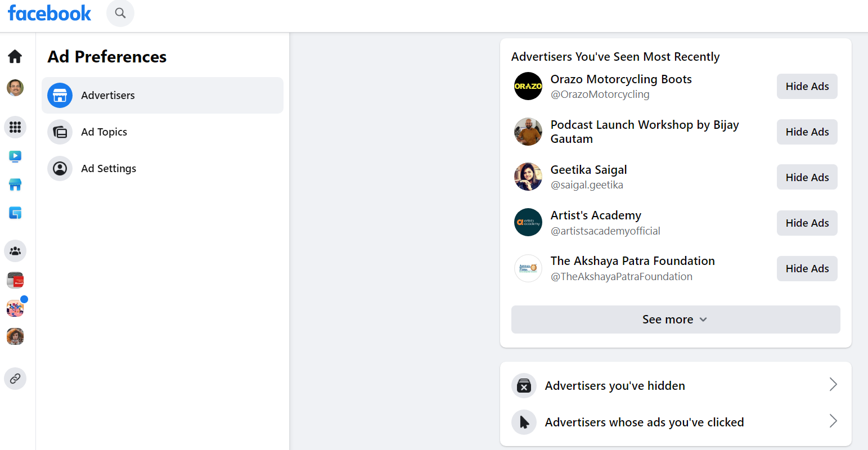Viewport: 868px width, 450px height.
Task: Open the red calendar shortcut icon
Action: click(x=15, y=280)
